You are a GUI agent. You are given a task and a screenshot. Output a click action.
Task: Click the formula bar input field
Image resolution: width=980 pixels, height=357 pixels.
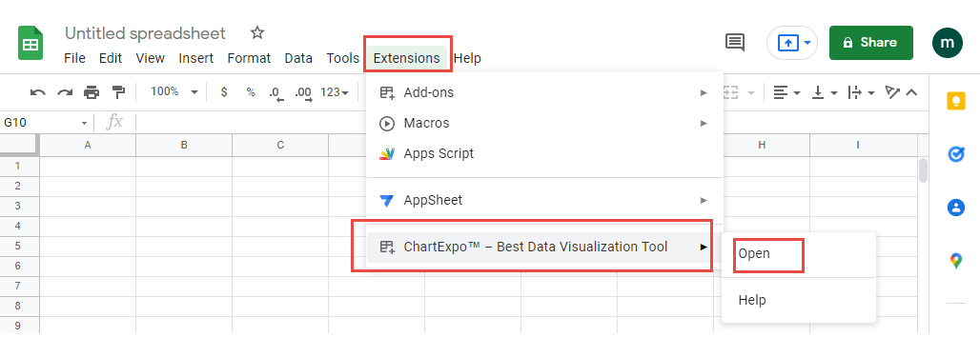point(250,122)
